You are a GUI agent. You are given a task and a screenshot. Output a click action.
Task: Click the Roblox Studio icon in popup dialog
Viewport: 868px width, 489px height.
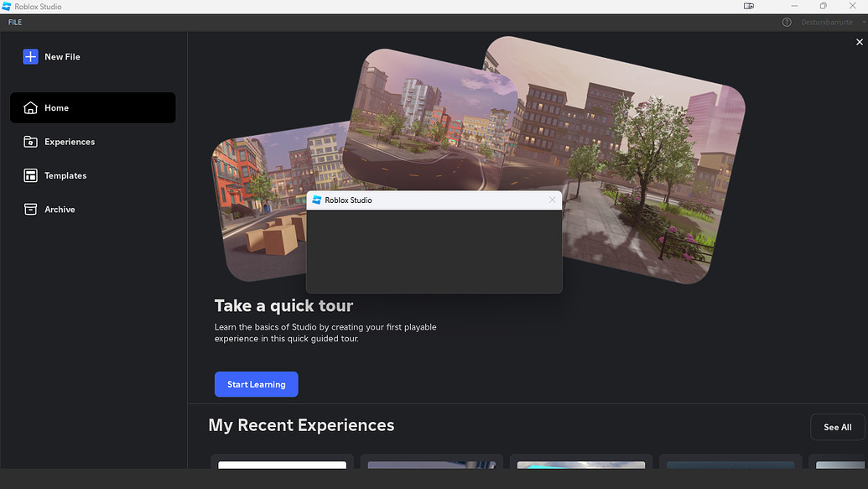[318, 200]
